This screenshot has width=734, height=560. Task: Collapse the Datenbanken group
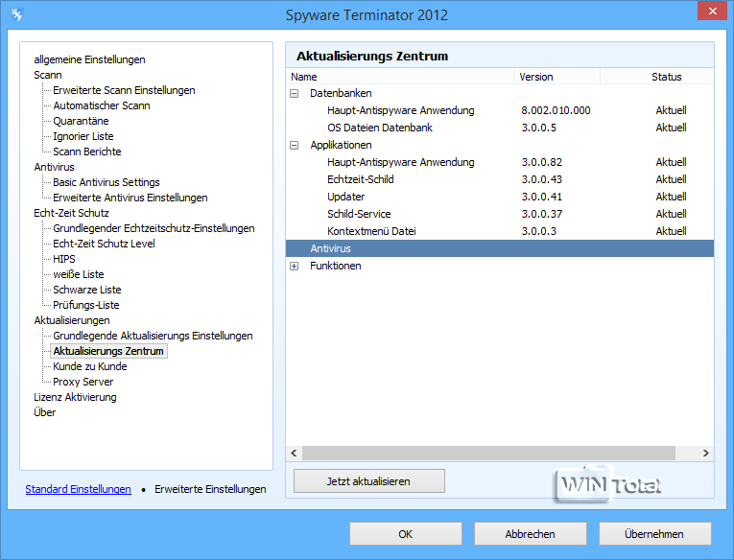(x=294, y=94)
